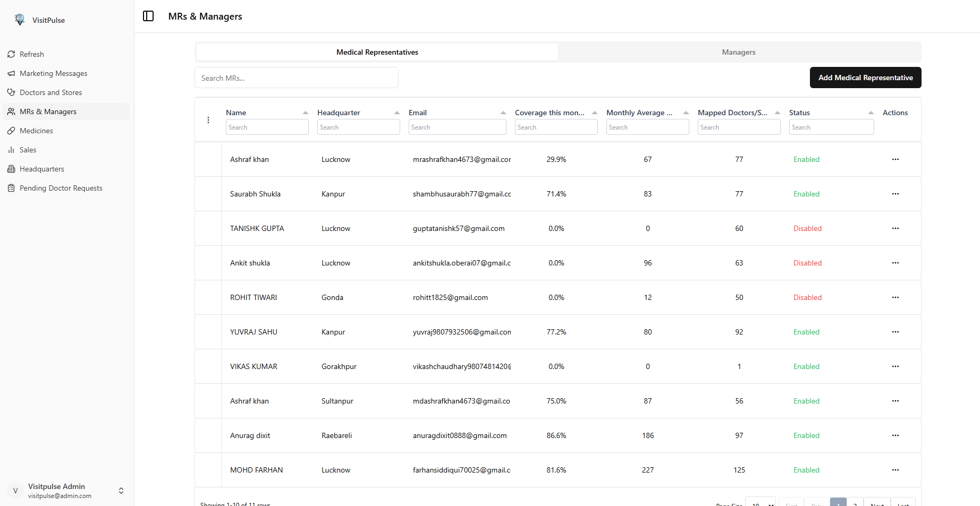Expand Visitpulse Admin account switcher
980x506 pixels.
click(x=121, y=491)
